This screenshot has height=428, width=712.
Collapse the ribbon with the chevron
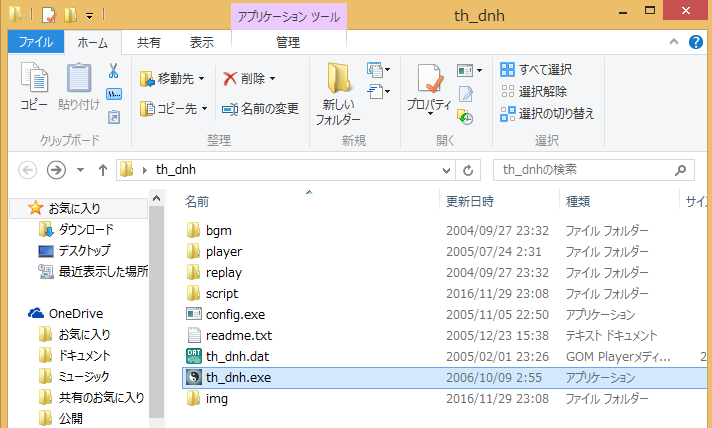[674, 42]
